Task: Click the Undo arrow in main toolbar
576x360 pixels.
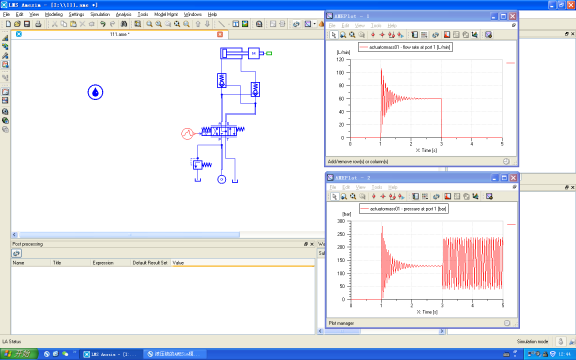Action: pyautogui.click(x=103, y=24)
